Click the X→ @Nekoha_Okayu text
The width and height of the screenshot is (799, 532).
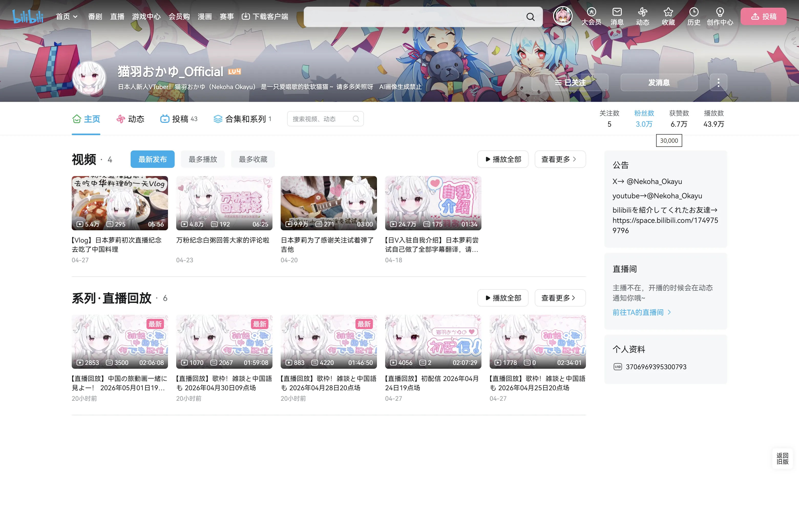(x=647, y=181)
